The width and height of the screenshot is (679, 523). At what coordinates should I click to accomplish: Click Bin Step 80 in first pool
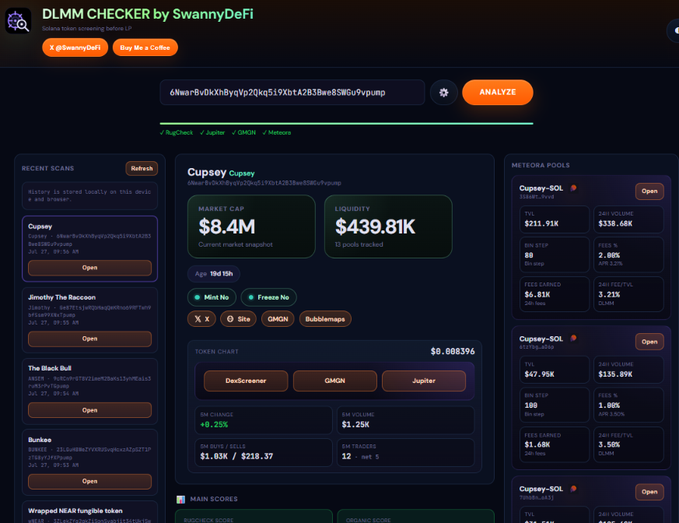(x=529, y=255)
